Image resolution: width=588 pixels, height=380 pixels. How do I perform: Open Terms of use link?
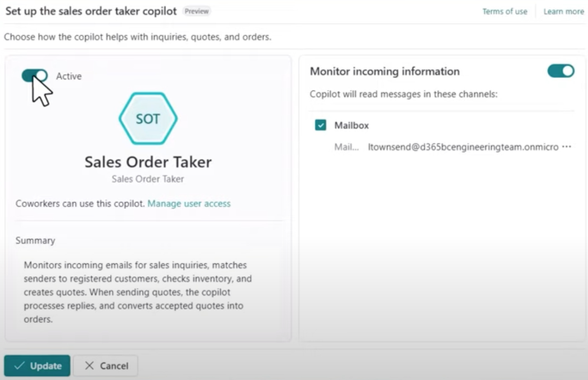coord(505,11)
